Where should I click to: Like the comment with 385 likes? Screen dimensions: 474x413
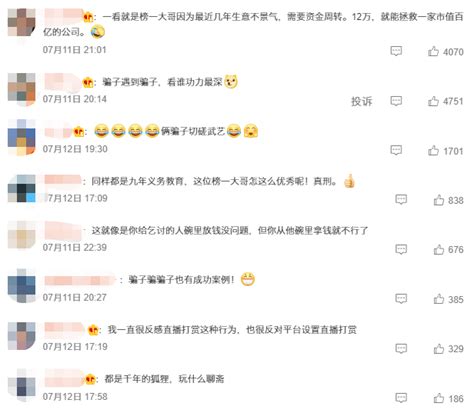point(439,299)
